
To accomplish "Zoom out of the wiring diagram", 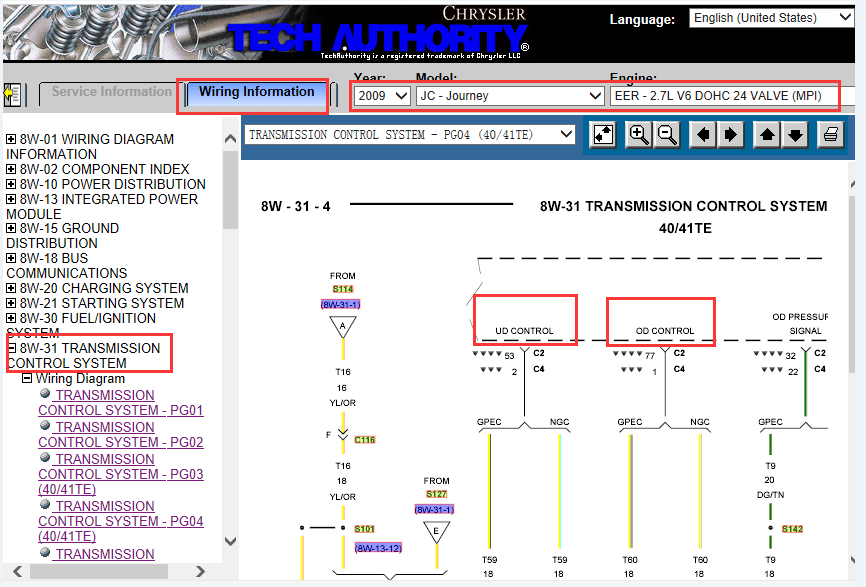I will click(667, 135).
